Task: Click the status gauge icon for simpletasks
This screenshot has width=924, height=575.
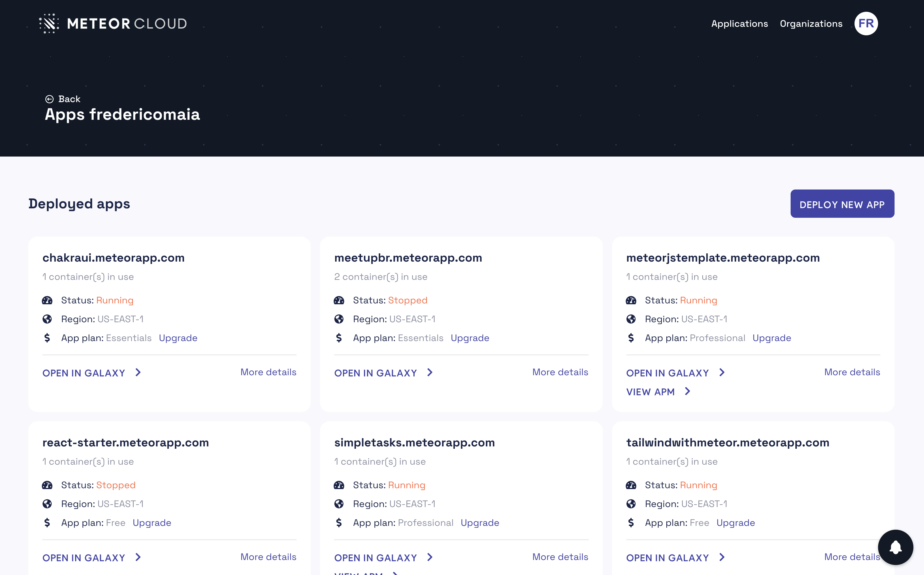Action: point(339,485)
